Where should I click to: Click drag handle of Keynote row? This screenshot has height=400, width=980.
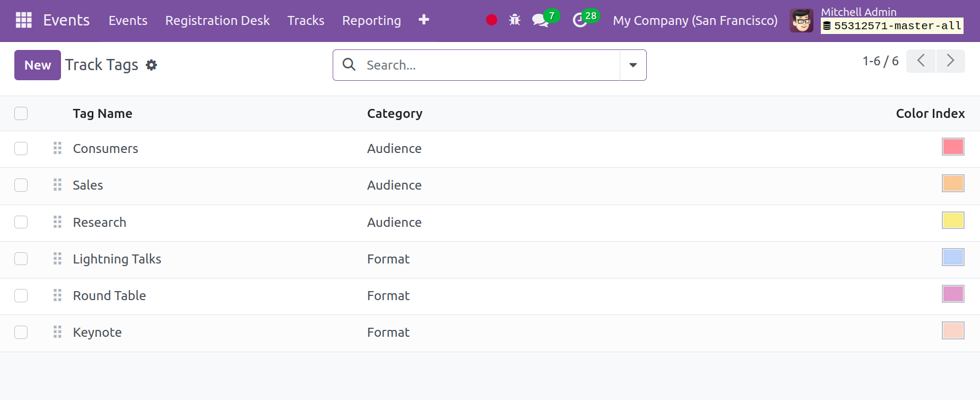[x=57, y=332]
